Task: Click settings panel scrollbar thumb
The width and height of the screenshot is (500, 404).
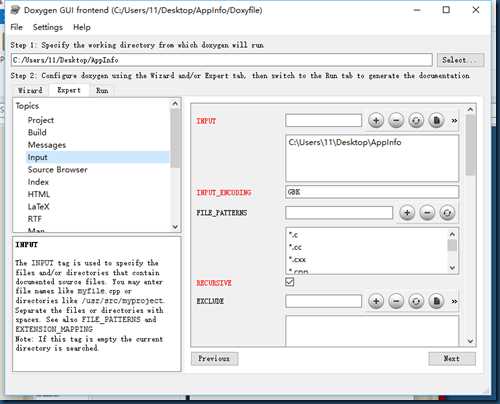Action: pos(470,145)
